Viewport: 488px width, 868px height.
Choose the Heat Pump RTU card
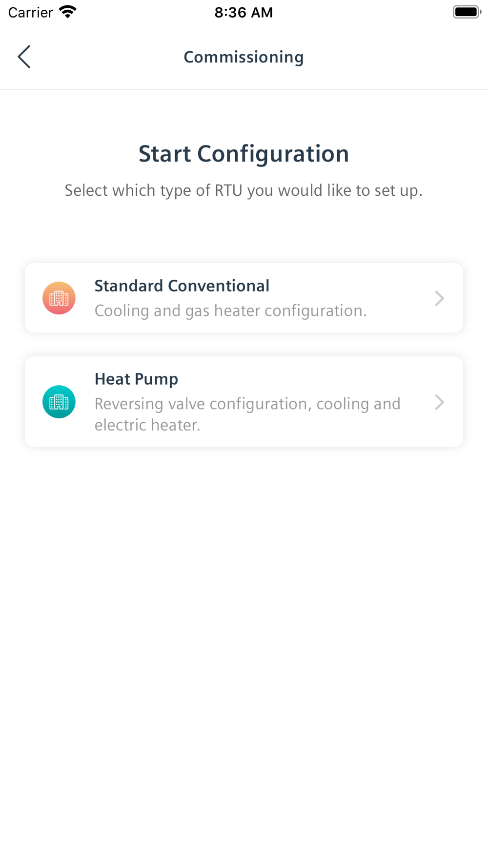tap(244, 401)
